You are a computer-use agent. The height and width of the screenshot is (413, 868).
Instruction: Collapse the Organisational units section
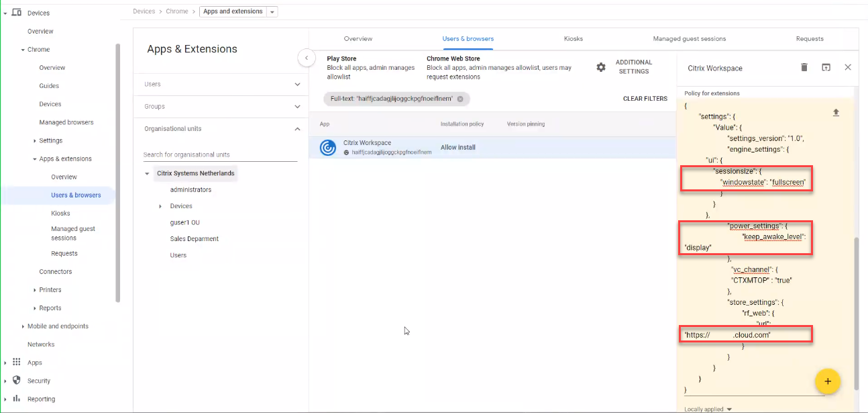297,129
